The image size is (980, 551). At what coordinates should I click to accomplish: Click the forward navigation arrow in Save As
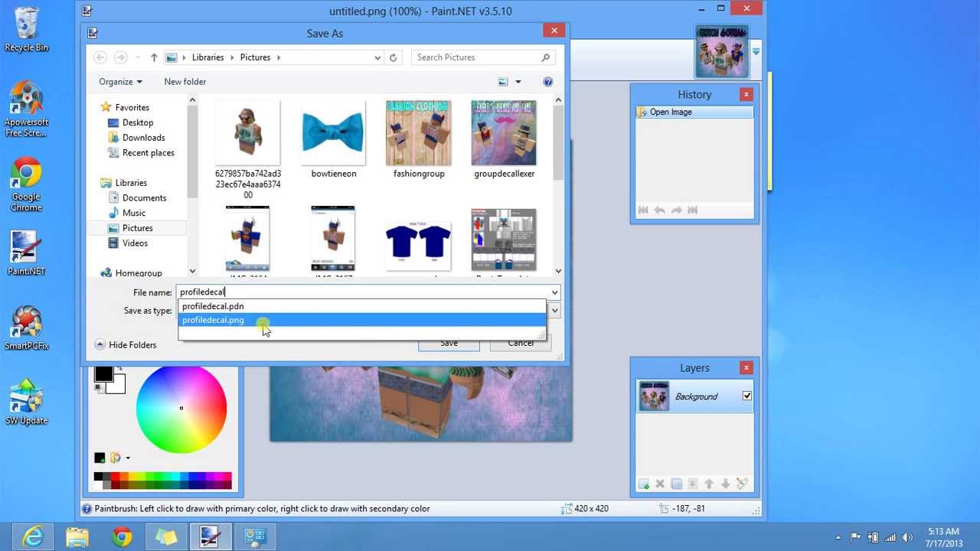121,57
